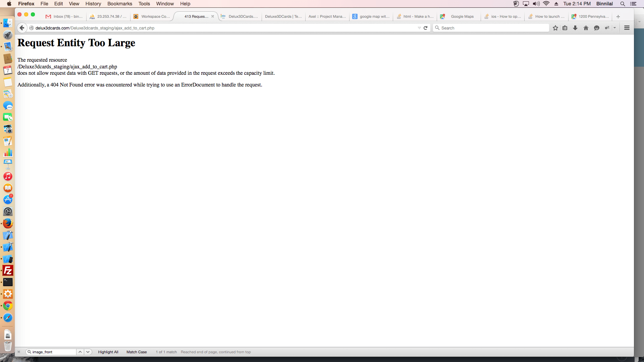
Task: Click the browser back arrow button
Action: click(22, 28)
